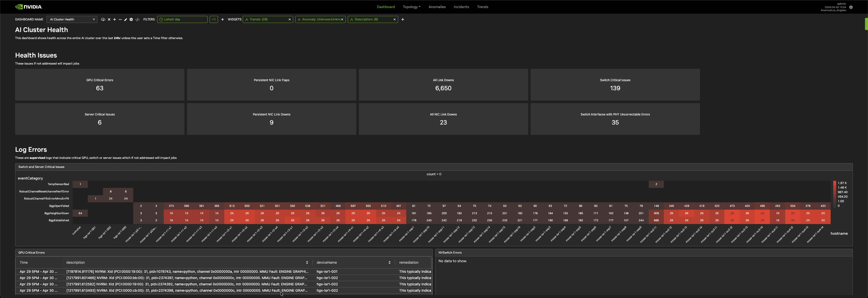Click the Trends: (28) widget chip label
Image resolution: width=868 pixels, height=298 pixels.
258,19
